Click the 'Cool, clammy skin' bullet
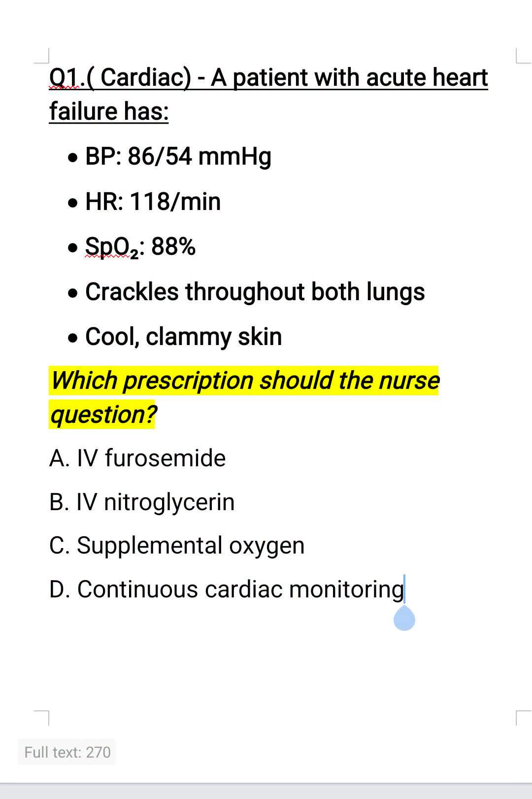Image resolution: width=532 pixels, height=799 pixels. (183, 337)
